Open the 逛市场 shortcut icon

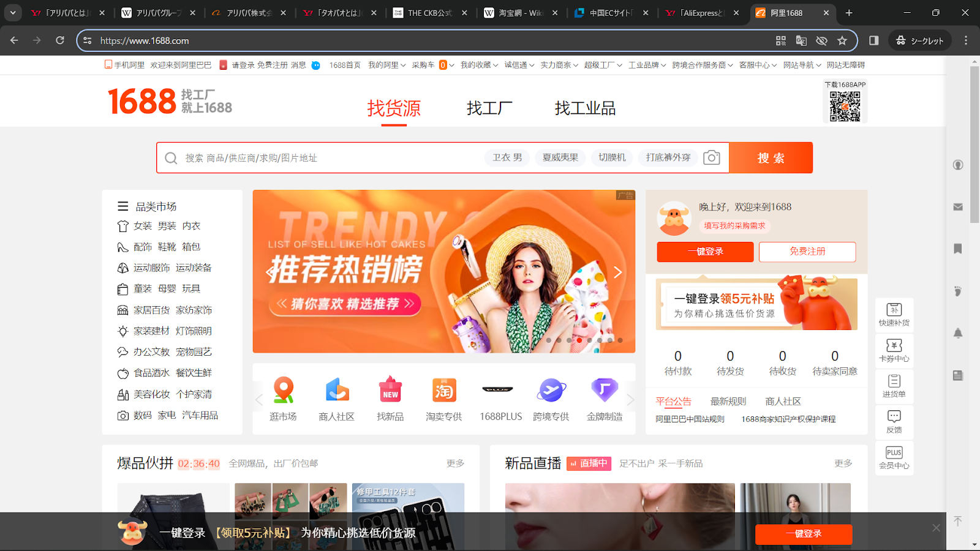click(x=283, y=390)
